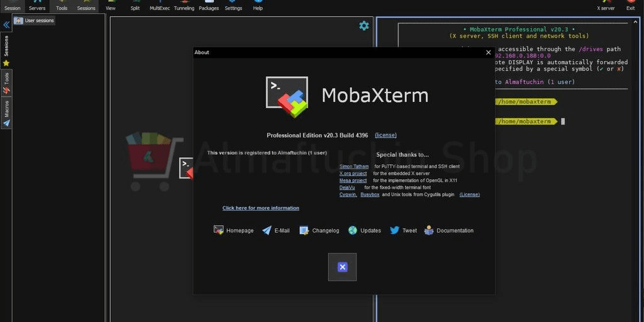The image size is (644, 322).
Task: Switch to the Macros vertical sidebar tab
Action: [x=6, y=113]
